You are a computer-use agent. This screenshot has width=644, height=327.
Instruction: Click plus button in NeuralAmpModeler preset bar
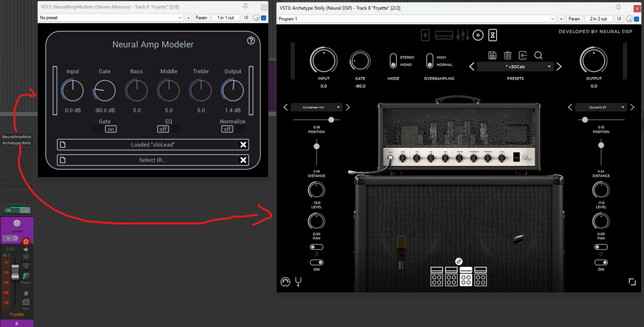pos(188,18)
